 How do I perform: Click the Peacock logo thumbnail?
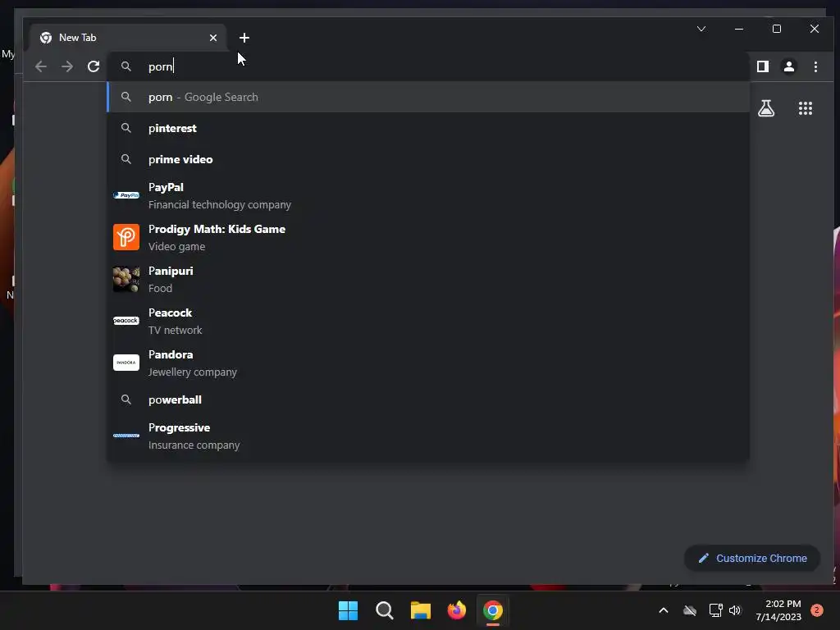126,321
